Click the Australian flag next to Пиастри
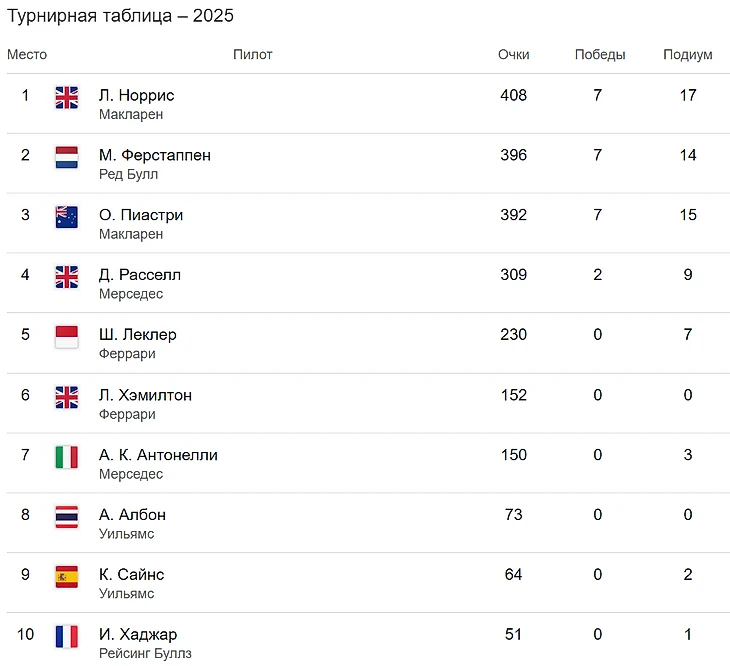 click(x=66, y=217)
